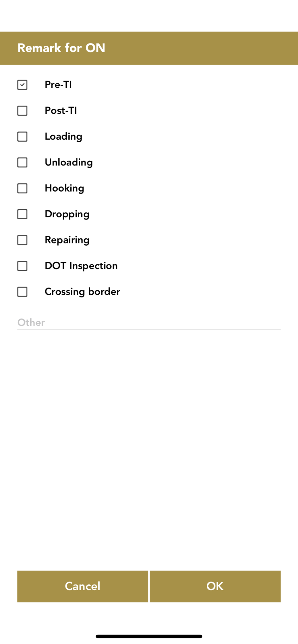The width and height of the screenshot is (298, 644).
Task: Tap the Repairing label text
Action: coord(67,240)
